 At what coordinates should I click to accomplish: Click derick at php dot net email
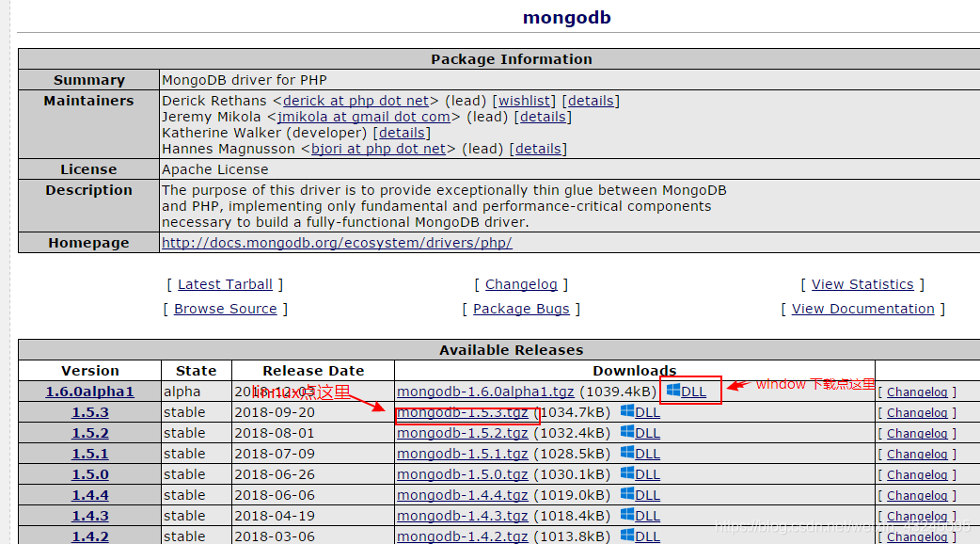pyautogui.click(x=356, y=101)
